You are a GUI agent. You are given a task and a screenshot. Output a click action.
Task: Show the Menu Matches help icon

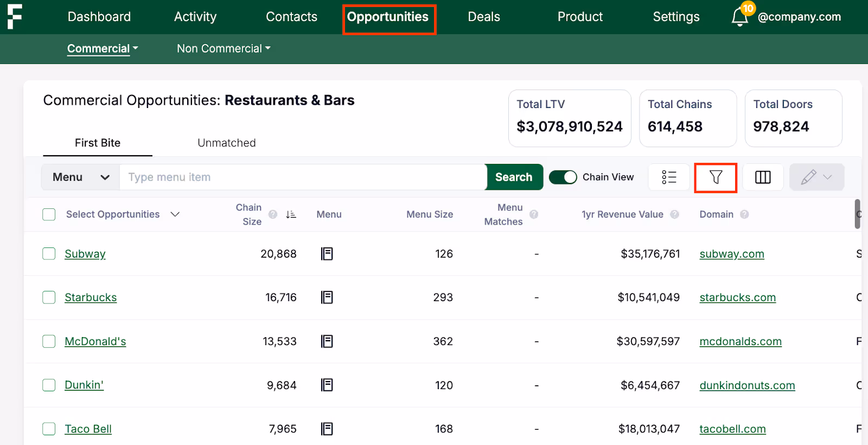click(x=534, y=214)
